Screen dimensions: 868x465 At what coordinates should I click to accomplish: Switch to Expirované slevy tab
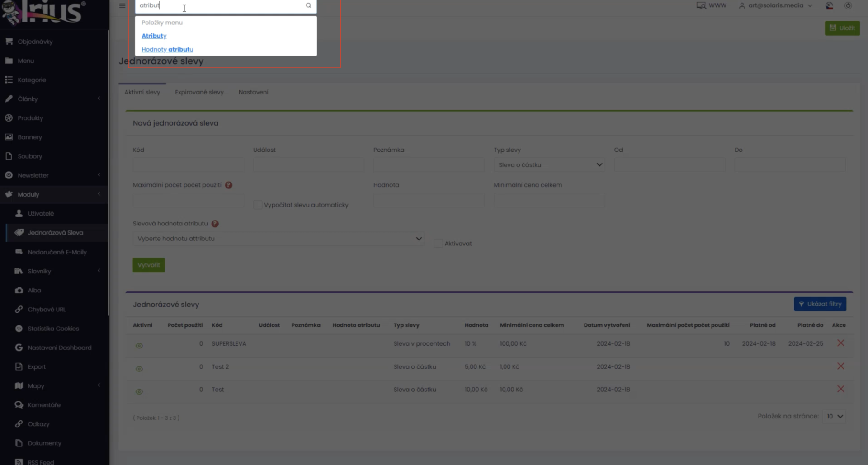199,92
